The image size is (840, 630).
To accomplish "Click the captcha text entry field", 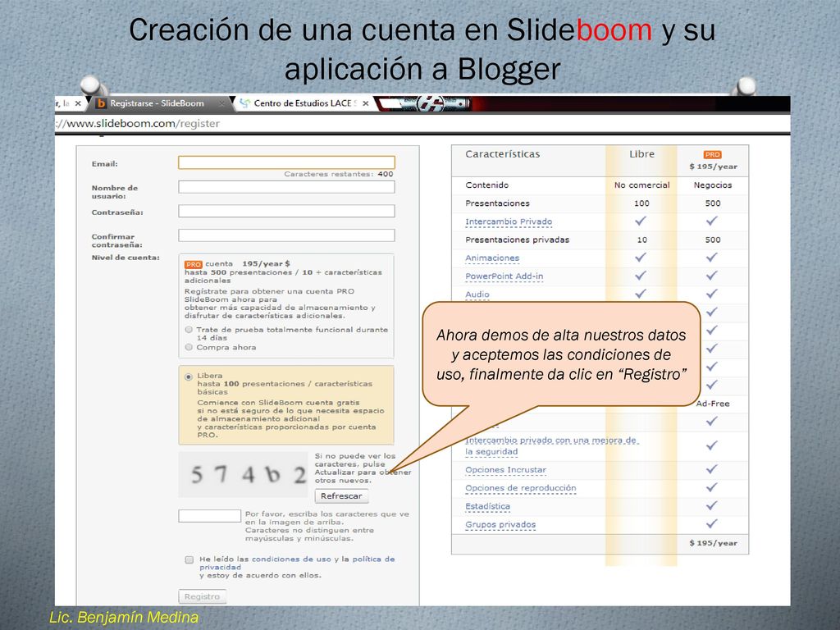I will 209,515.
